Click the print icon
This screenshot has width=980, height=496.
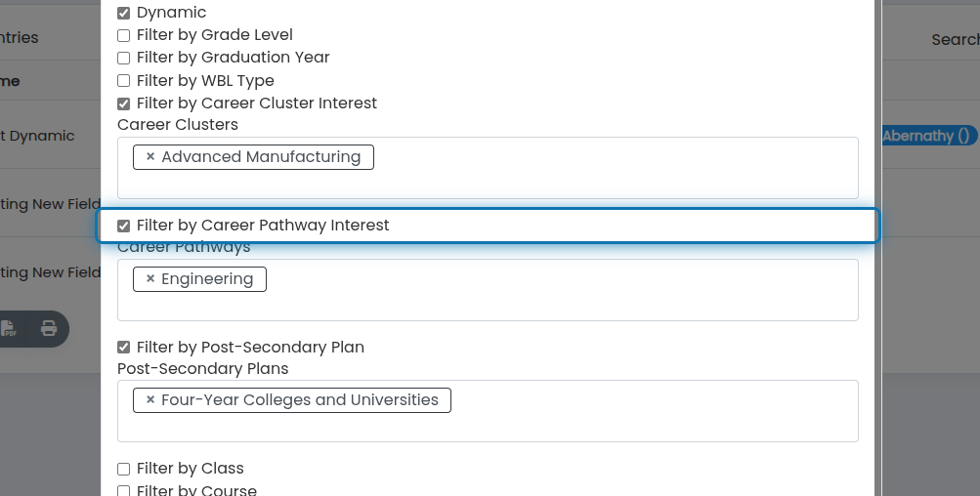point(49,329)
